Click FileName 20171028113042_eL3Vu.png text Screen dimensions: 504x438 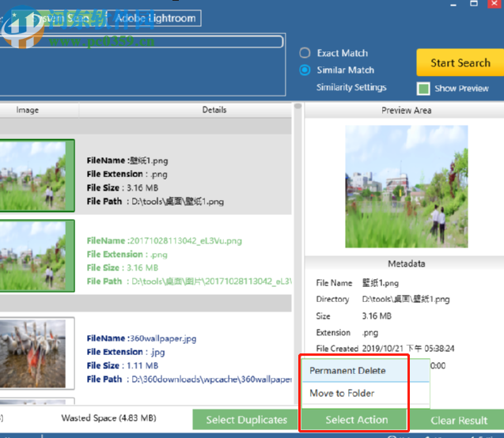pos(165,240)
